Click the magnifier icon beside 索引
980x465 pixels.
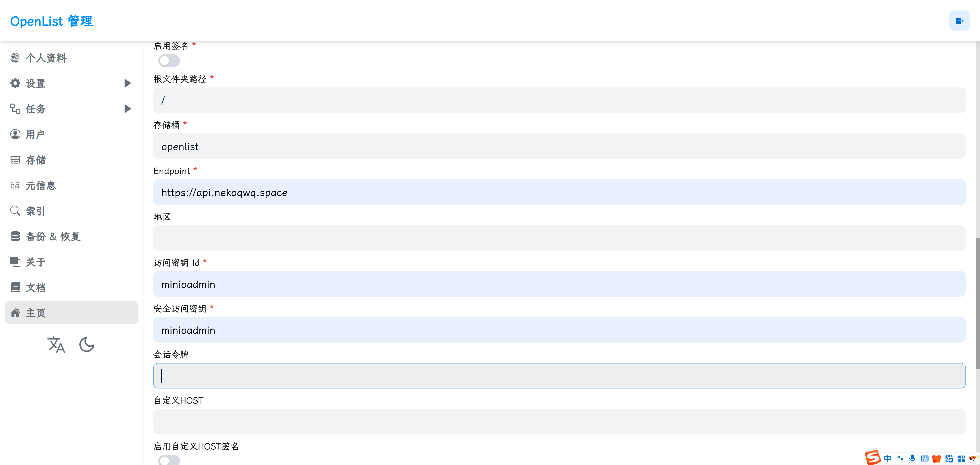15,211
